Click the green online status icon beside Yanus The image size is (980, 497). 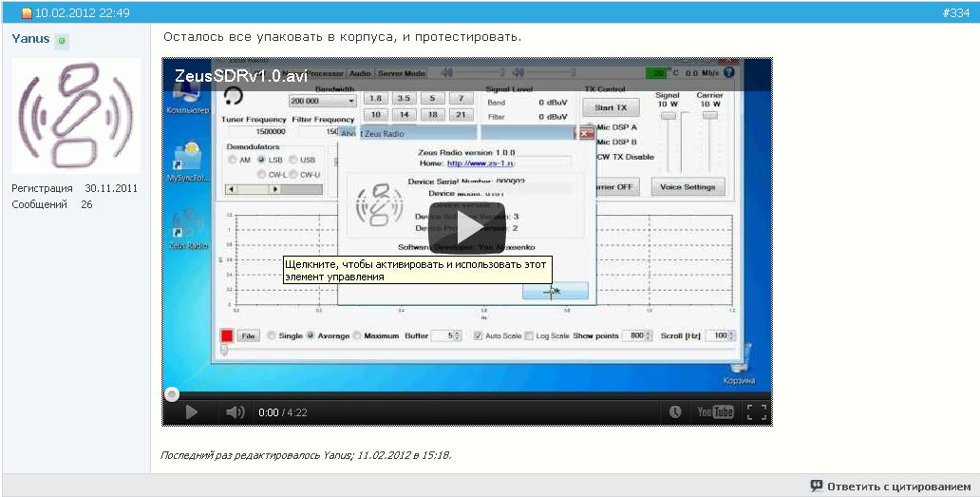point(61,41)
